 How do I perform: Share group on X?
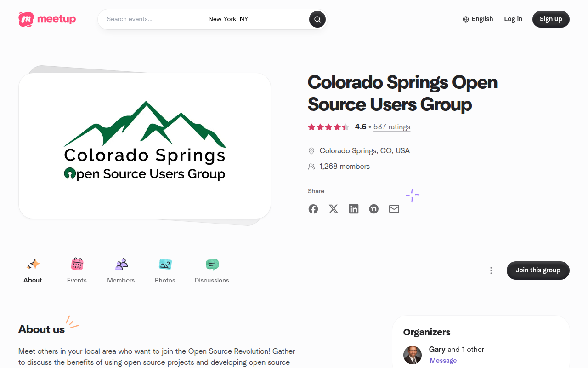(334, 209)
